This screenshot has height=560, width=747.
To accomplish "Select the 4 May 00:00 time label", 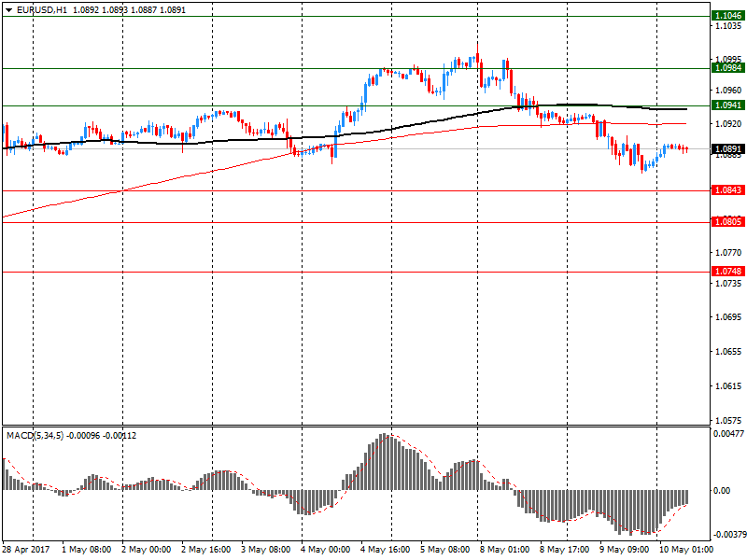I will click(326, 550).
